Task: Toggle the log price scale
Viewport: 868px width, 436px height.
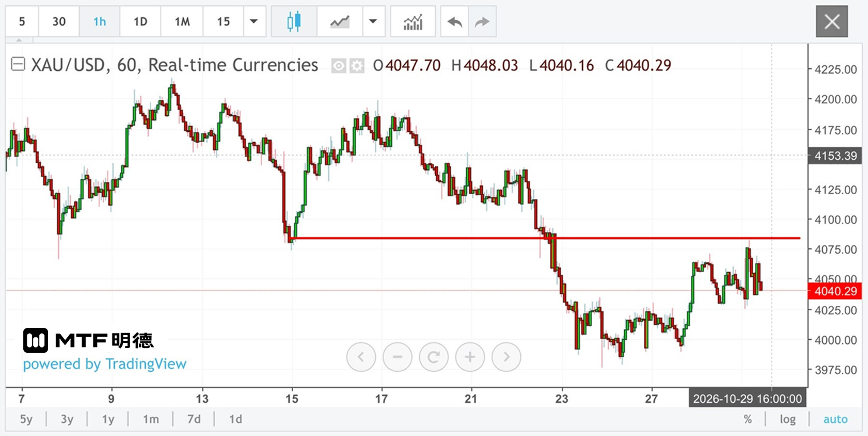Action: 788,419
